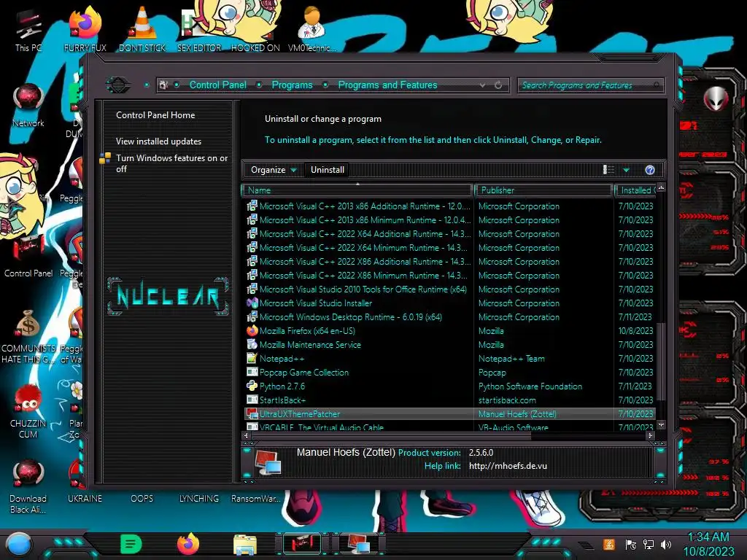The image size is (747, 560).
Task: Open the Network desktop icon
Action: tap(28, 105)
